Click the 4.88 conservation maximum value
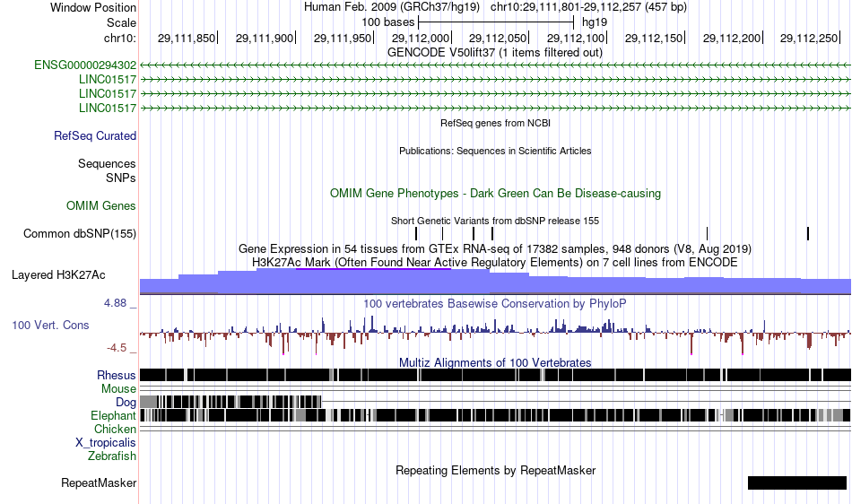This screenshot has width=852, height=504. tap(115, 303)
